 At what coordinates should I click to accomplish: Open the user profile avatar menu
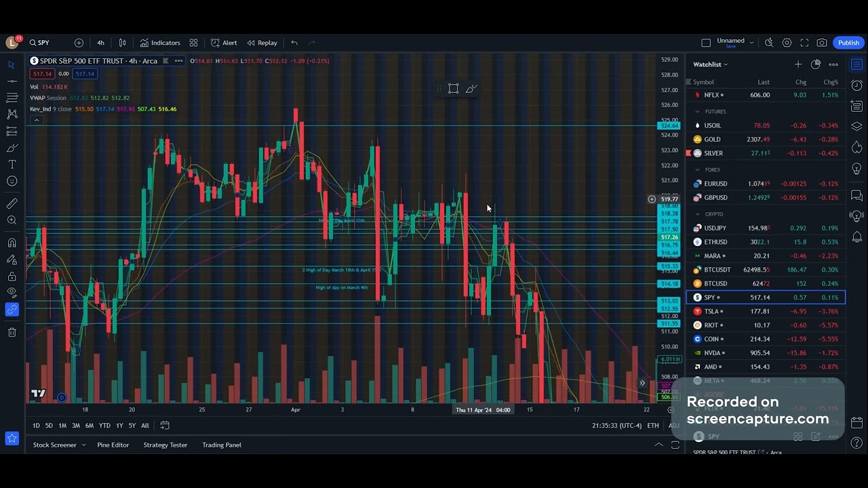(12, 43)
